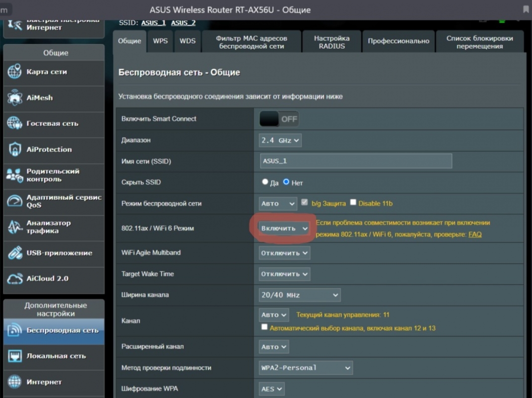532x398 pixels.
Task: Click the FAQ link
Action: point(475,234)
